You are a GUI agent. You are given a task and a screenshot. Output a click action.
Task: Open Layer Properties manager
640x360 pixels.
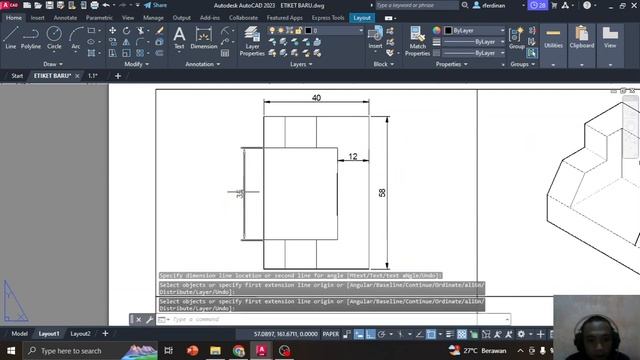pos(252,41)
